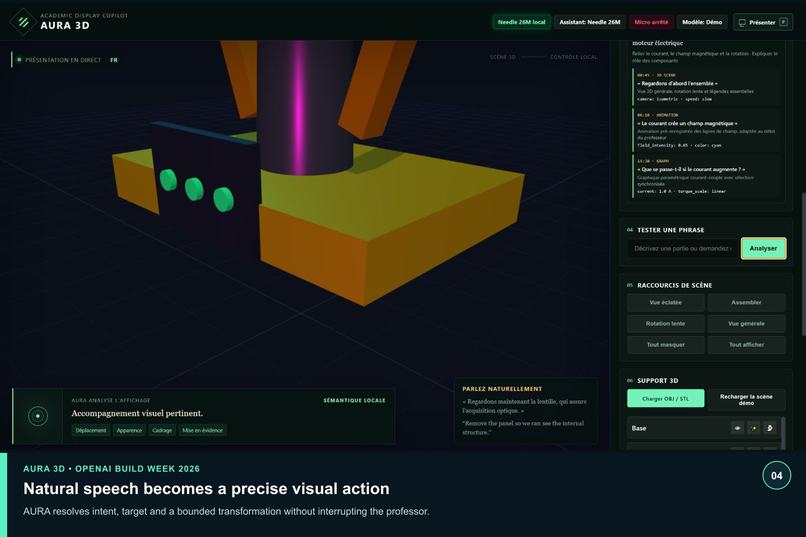Viewport: 806px width, 537px height.
Task: Select the Base part row
Action: pyautogui.click(x=704, y=428)
